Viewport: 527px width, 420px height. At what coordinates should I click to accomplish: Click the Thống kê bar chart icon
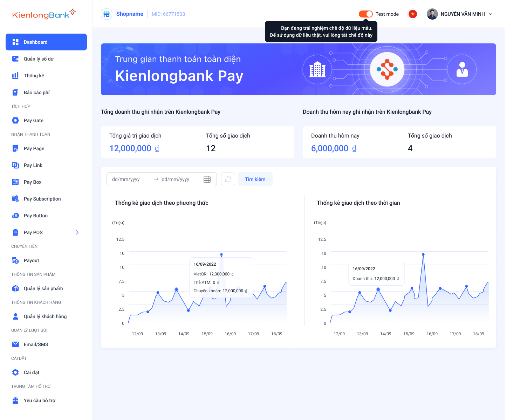pyautogui.click(x=15, y=76)
